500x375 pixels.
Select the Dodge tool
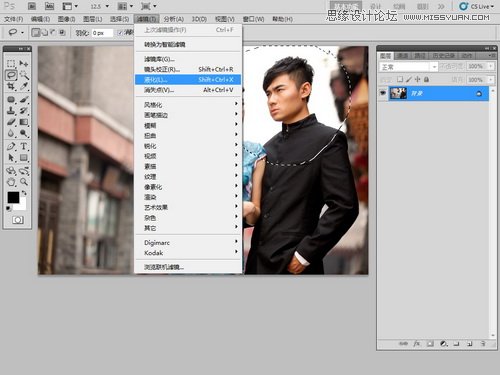(24, 133)
